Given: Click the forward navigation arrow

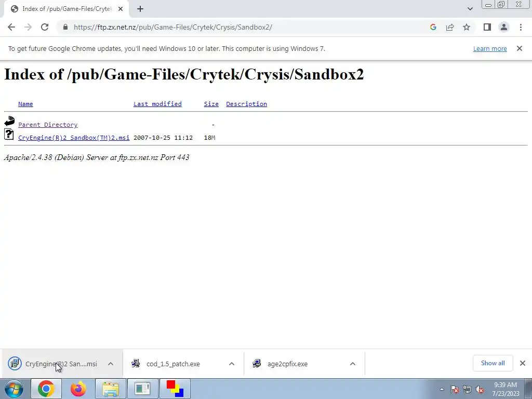Looking at the screenshot, I should click(28, 27).
